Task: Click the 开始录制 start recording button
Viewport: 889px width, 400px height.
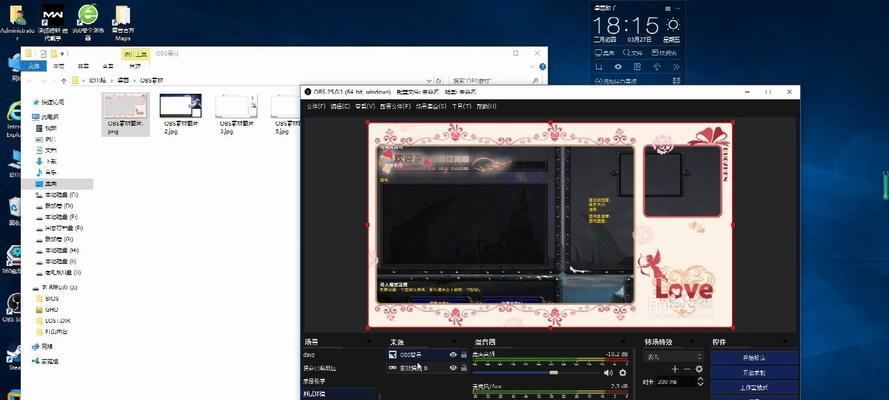Action: 754,373
